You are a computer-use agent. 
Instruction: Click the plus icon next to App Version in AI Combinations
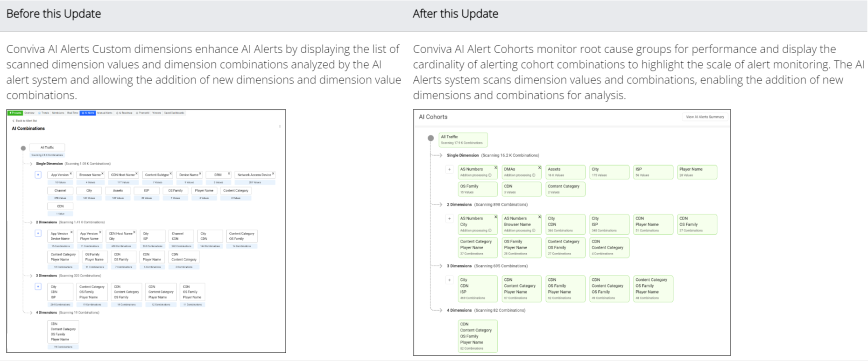[38, 175]
